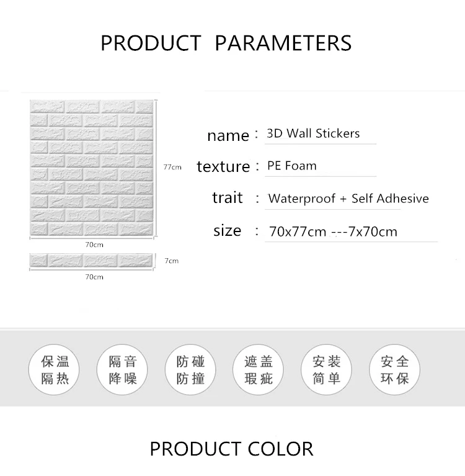Select the 安装简单 circle icon
The width and height of the screenshot is (465, 476).
pos(326,369)
